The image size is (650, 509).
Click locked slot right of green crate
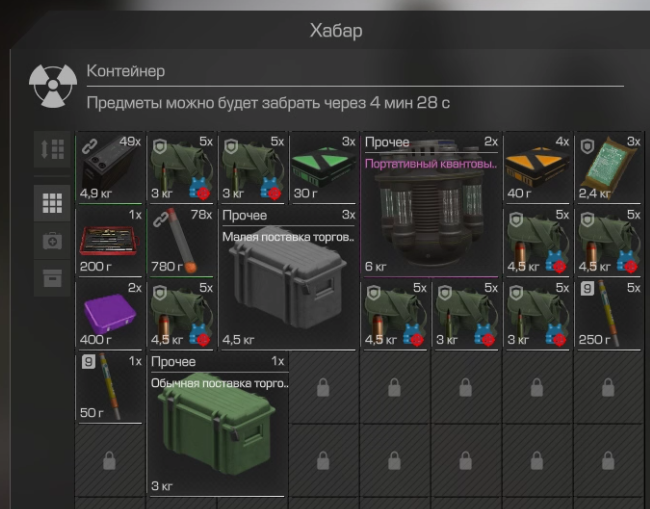[323, 388]
